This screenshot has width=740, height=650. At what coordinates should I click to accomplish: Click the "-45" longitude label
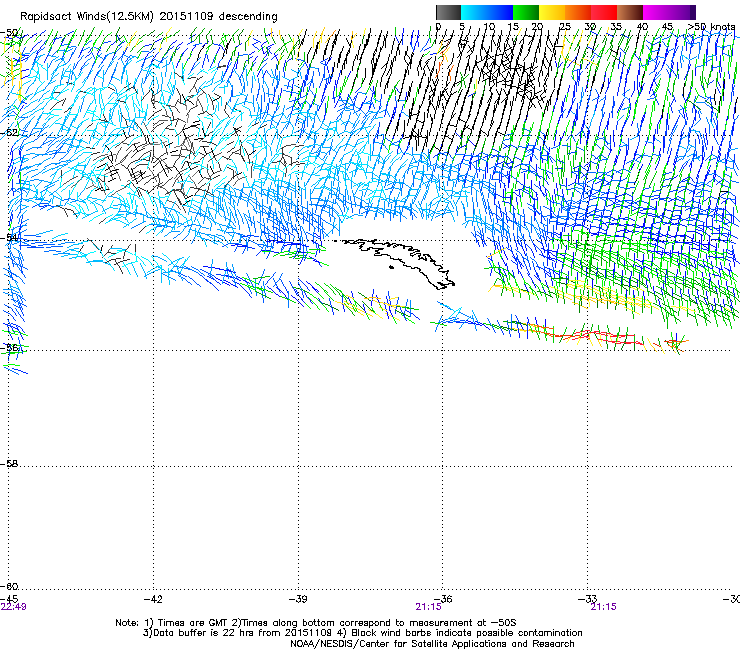[x=9, y=599]
